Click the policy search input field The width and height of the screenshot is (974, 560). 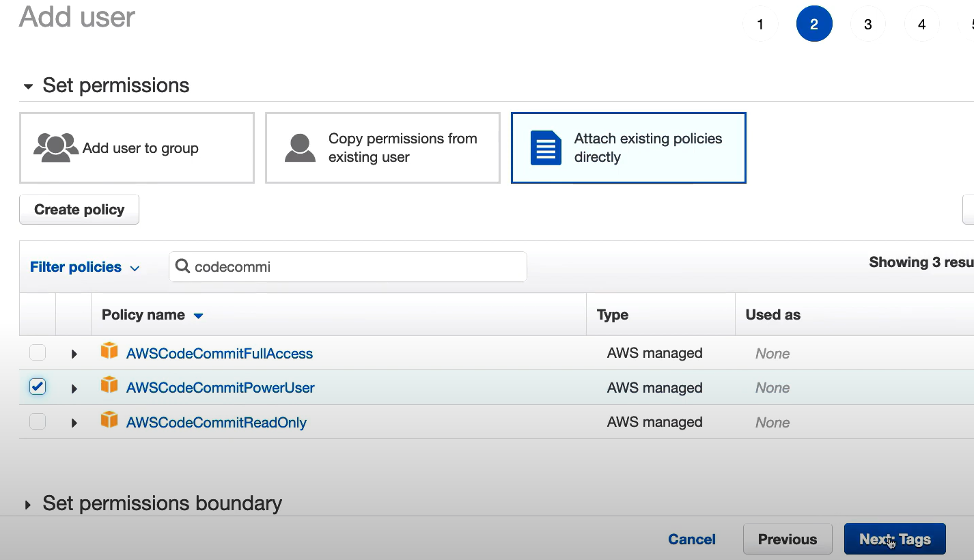tap(348, 266)
